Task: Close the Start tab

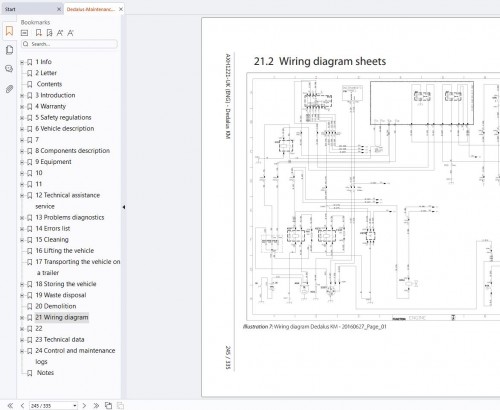Action: click(x=59, y=9)
